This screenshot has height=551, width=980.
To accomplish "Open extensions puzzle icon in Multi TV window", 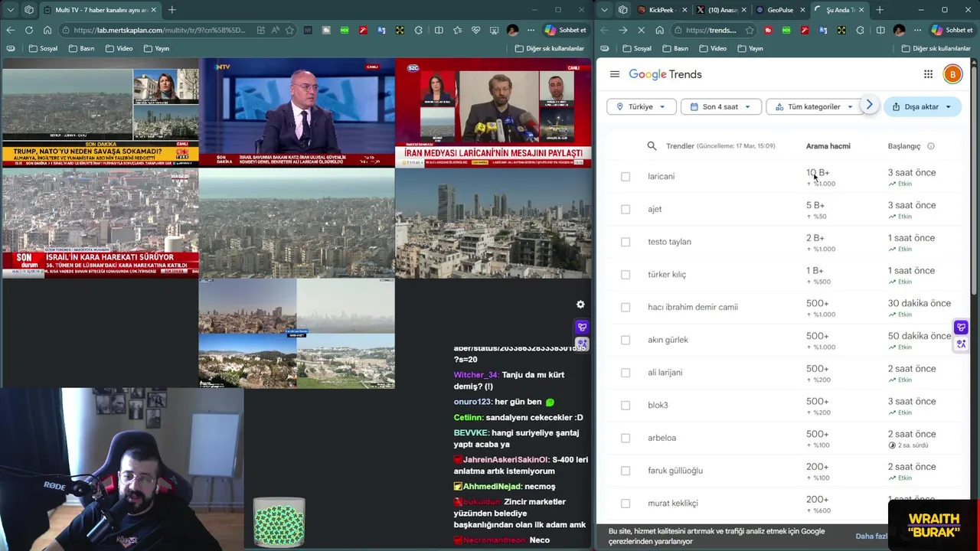I will (x=418, y=31).
